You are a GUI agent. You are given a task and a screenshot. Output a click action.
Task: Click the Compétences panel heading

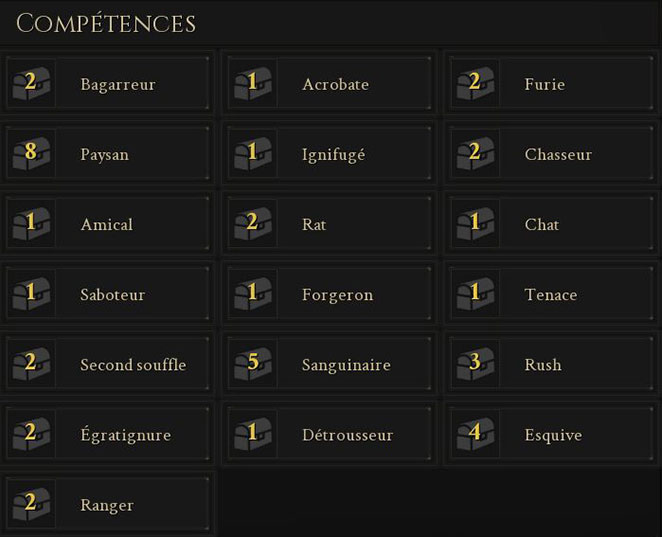[106, 23]
